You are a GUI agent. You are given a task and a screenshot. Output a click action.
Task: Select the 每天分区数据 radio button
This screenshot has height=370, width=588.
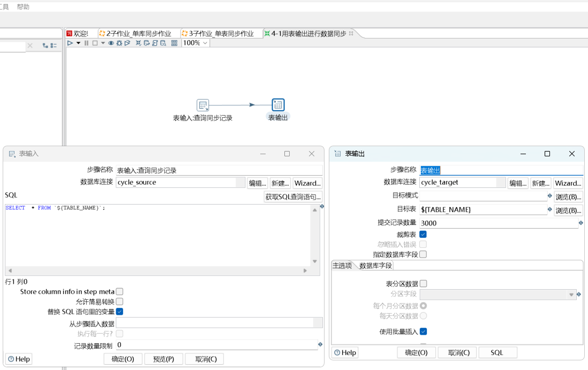point(424,315)
